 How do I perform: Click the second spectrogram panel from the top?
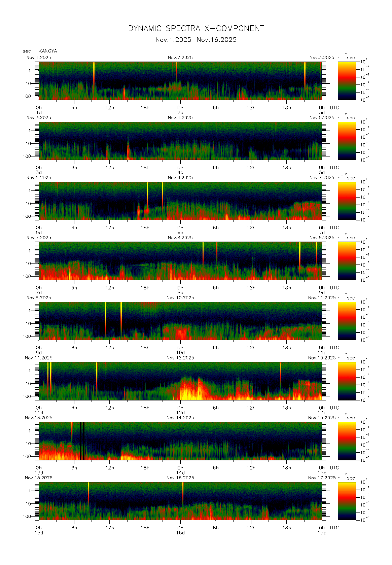tap(180, 141)
